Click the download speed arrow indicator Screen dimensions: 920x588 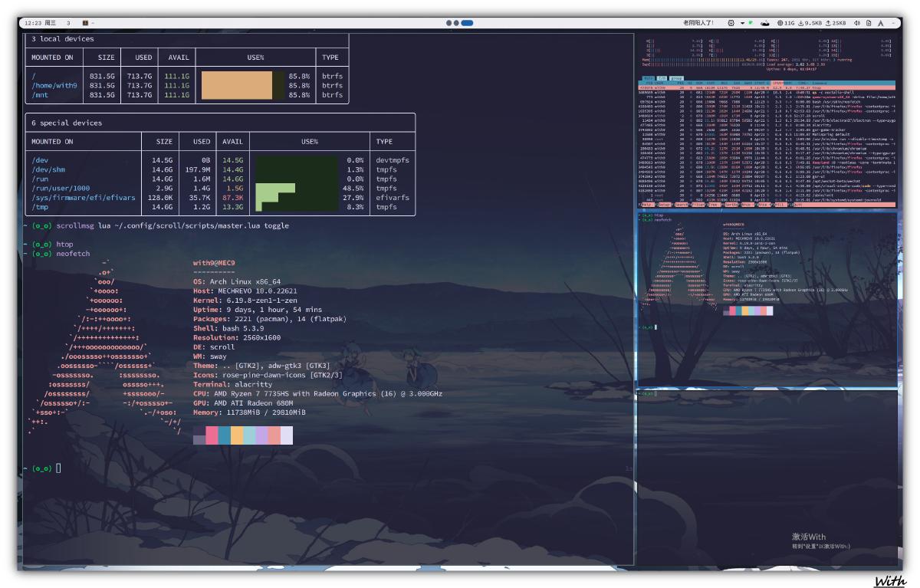click(x=801, y=23)
